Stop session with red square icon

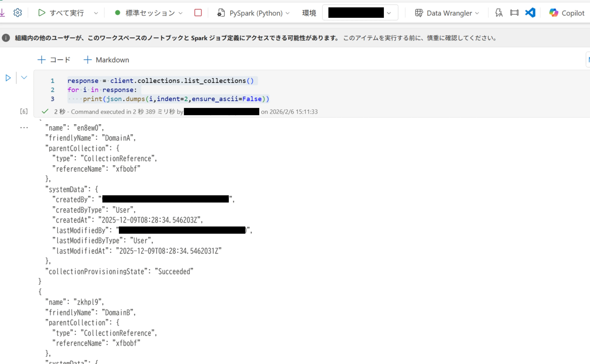coord(198,13)
